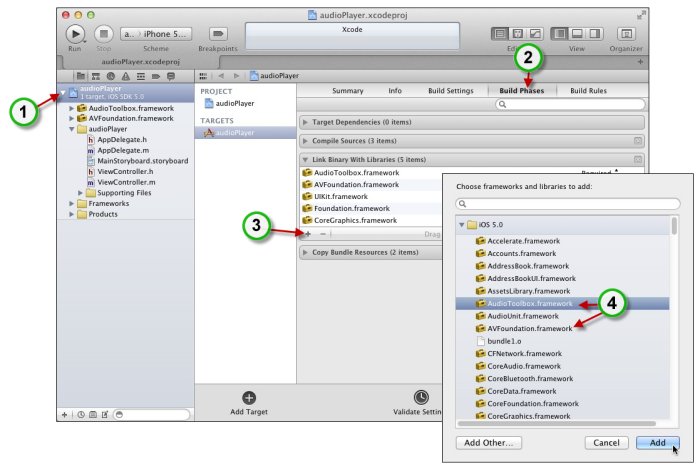Click the Validate Settings clock icon
Viewport: 700px width, 465px height.
coord(421,397)
